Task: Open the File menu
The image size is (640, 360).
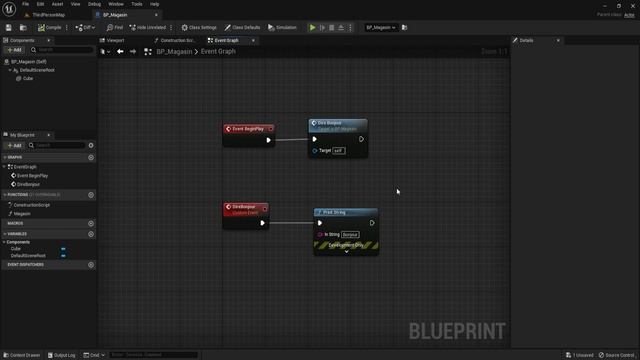Action: pos(25,4)
